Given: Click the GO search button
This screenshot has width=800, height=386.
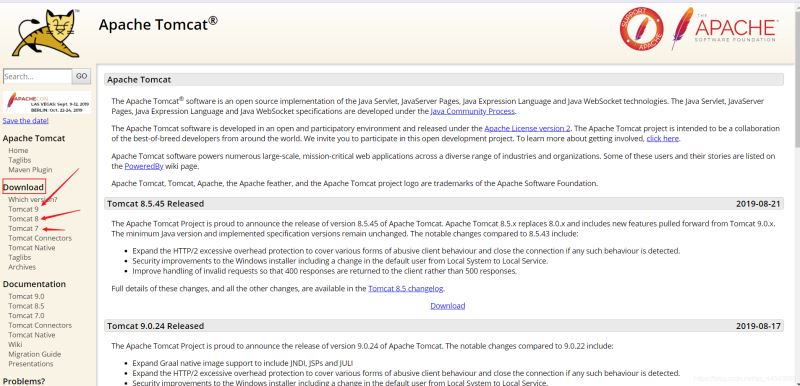Looking at the screenshot, I should click(82, 76).
